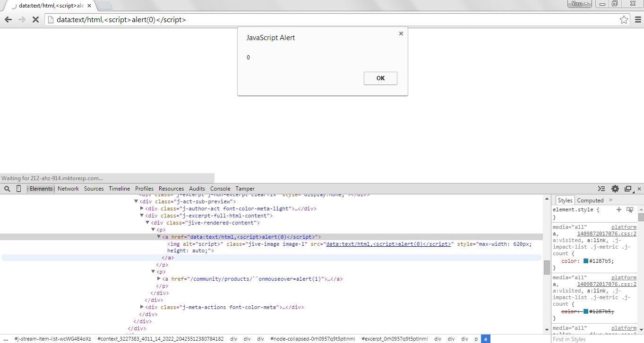Image resolution: width=644 pixels, height=343 pixels.
Task: Click the Elements panel vertical scrollbar thumb
Action: coord(547,268)
